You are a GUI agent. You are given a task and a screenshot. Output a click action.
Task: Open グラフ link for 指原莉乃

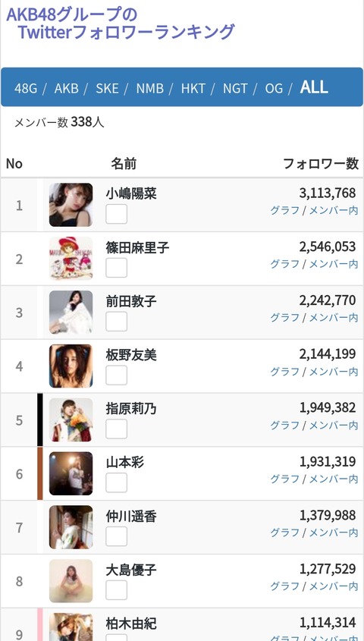pyautogui.click(x=284, y=426)
